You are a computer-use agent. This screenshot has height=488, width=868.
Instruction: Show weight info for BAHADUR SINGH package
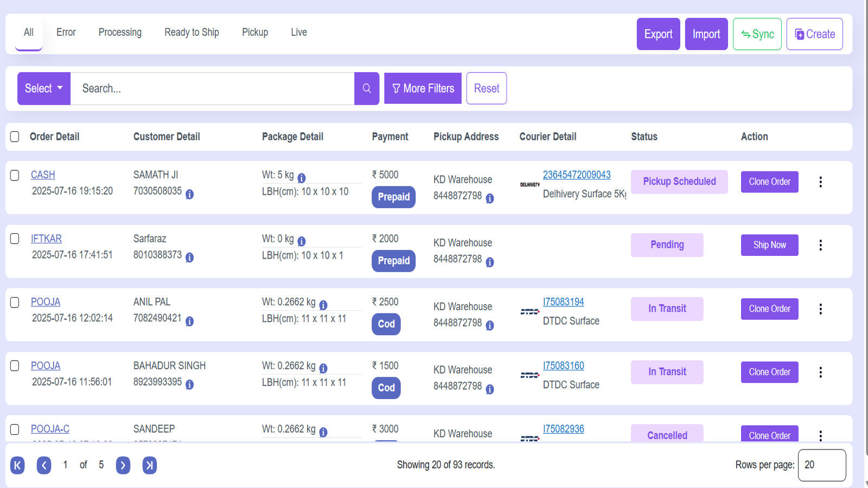(x=323, y=368)
